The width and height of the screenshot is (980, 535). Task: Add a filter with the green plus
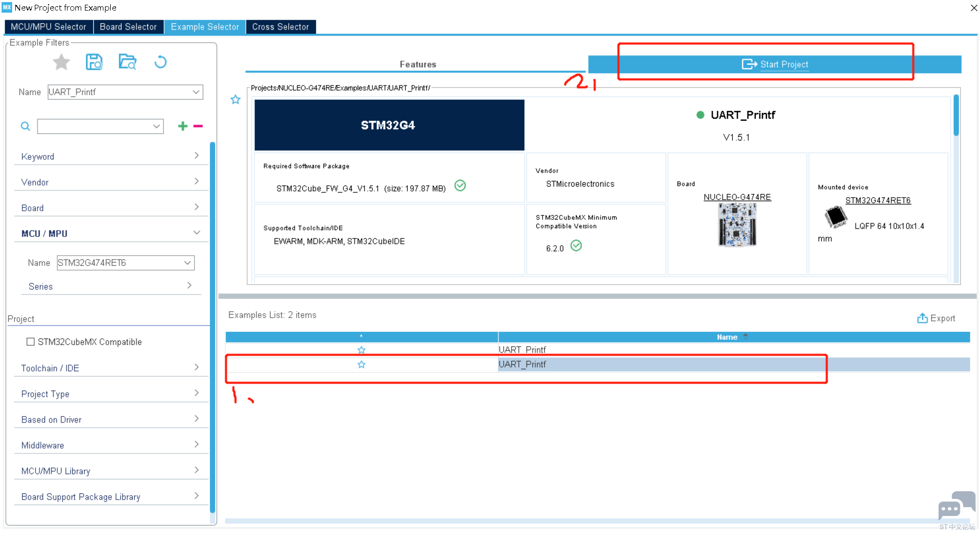[x=182, y=126]
